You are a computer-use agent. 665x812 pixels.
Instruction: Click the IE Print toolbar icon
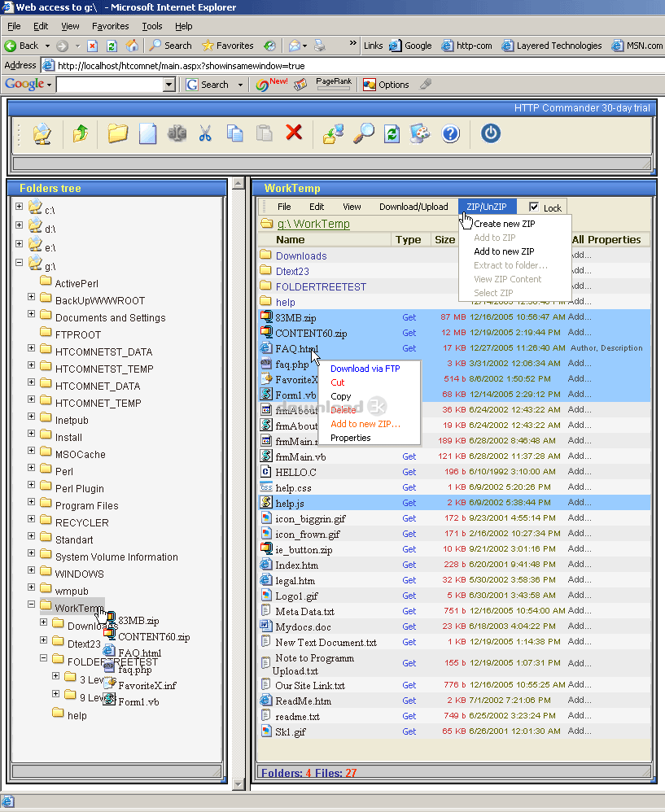pos(320,46)
